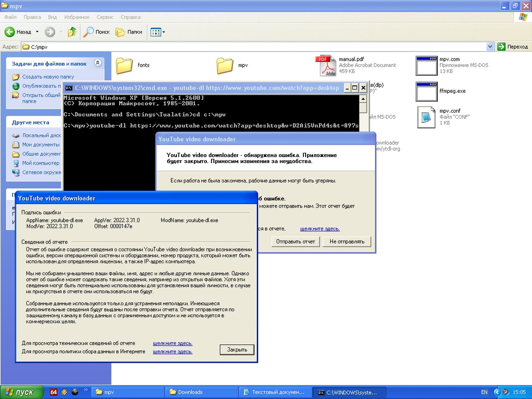This screenshot has height=399, width=532.
Task: Toggle the Папки folders pane button
Action: coord(129,32)
